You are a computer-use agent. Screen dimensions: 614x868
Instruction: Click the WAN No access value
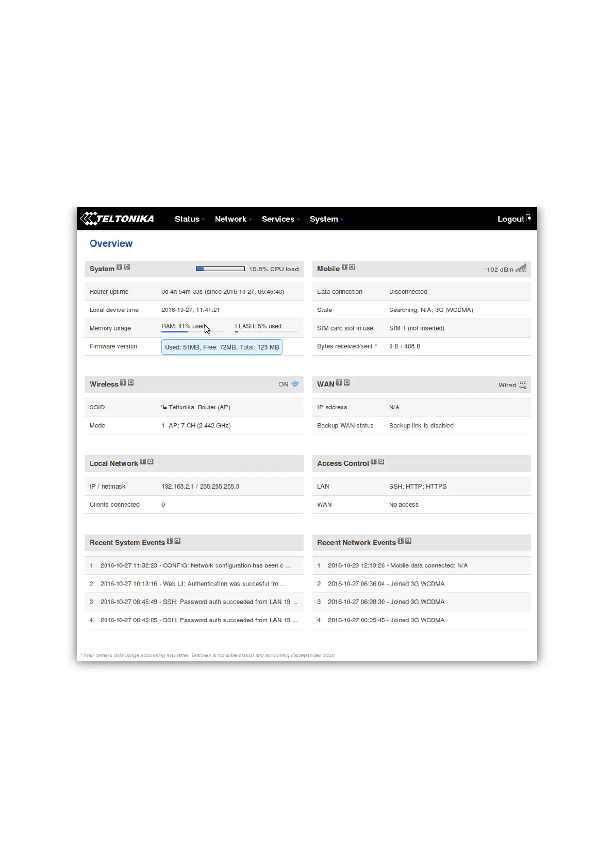404,505
